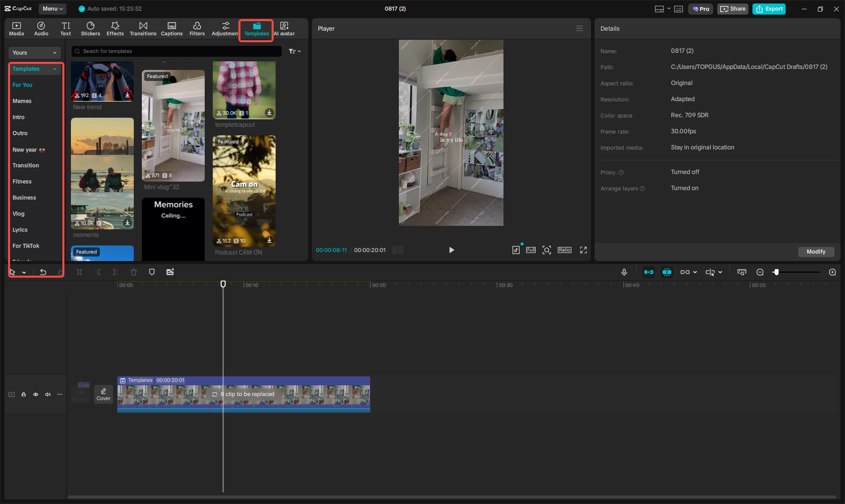Click the Undo icon above the timeline
This screenshot has width=845, height=504.
click(x=43, y=272)
